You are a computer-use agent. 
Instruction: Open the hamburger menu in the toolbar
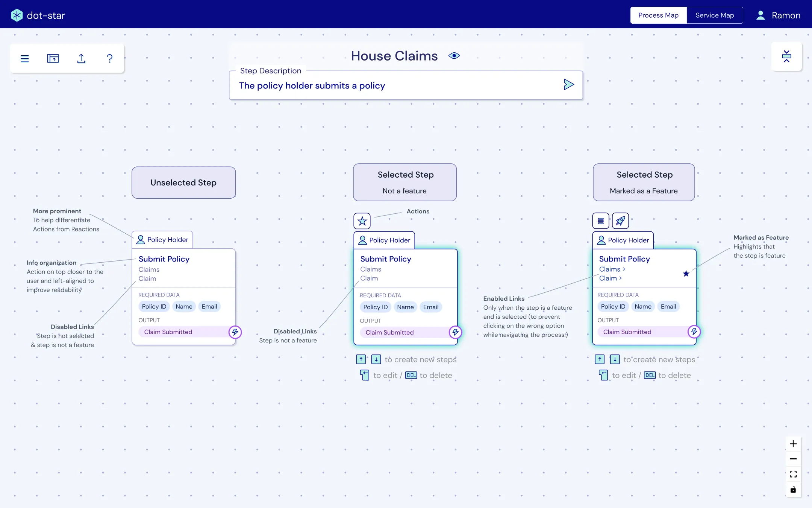pos(25,58)
